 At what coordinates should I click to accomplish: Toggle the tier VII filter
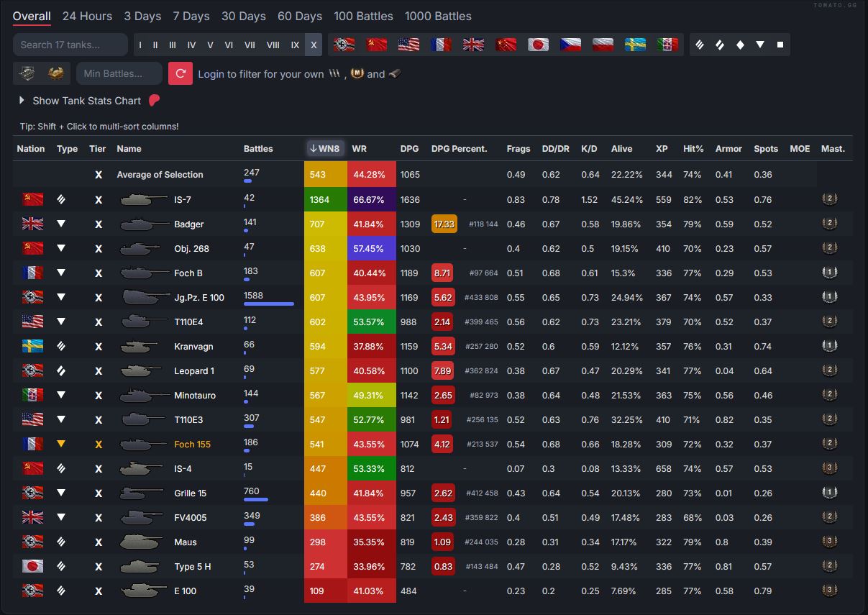pos(250,45)
